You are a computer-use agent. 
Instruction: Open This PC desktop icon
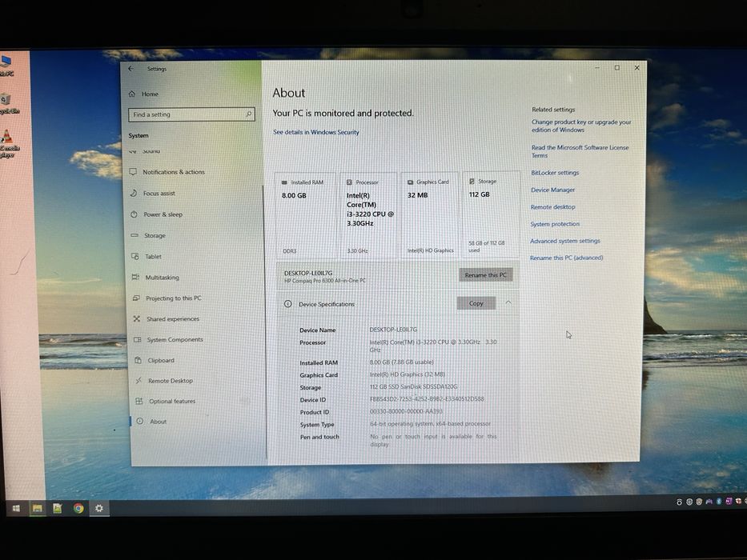point(6,66)
